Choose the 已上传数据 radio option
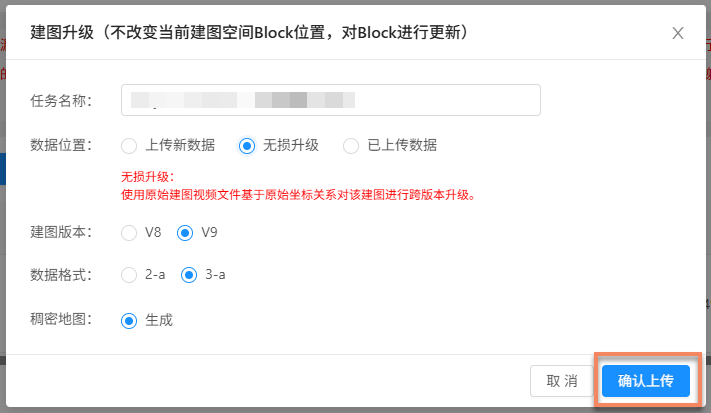 tap(351, 145)
